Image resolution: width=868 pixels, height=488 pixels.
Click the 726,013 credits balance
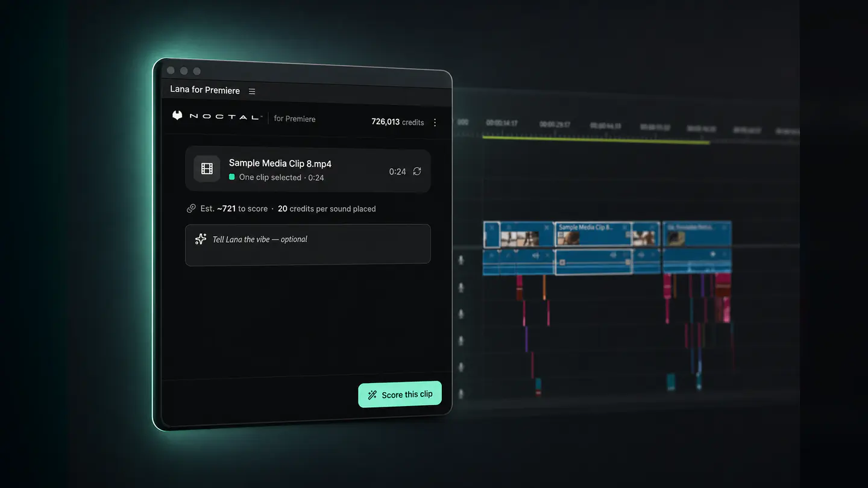397,122
